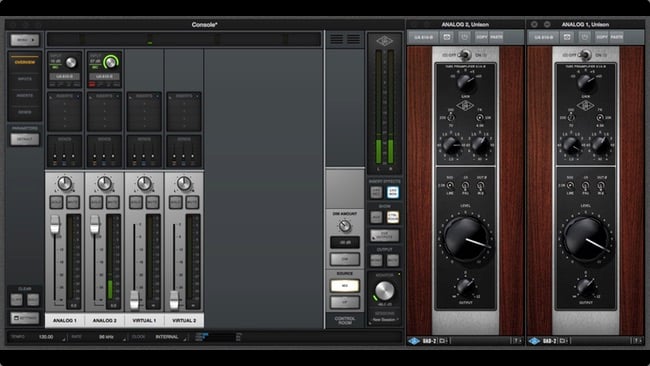
Task: Clear all clips with CLIPS button
Action: [x=17, y=299]
